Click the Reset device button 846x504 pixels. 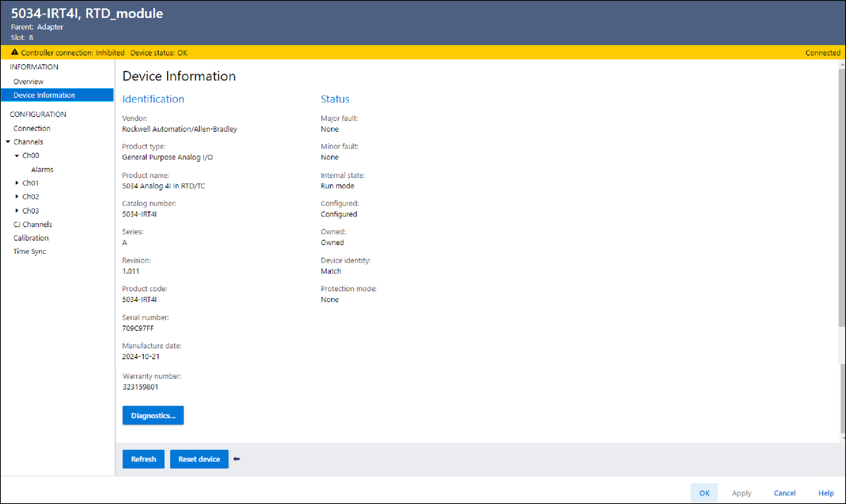199,459
